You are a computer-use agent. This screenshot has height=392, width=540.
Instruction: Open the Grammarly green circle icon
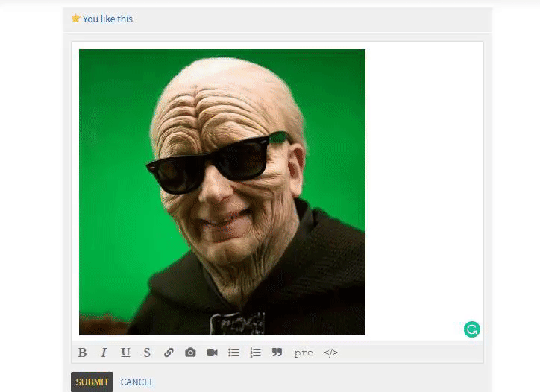pyautogui.click(x=472, y=329)
